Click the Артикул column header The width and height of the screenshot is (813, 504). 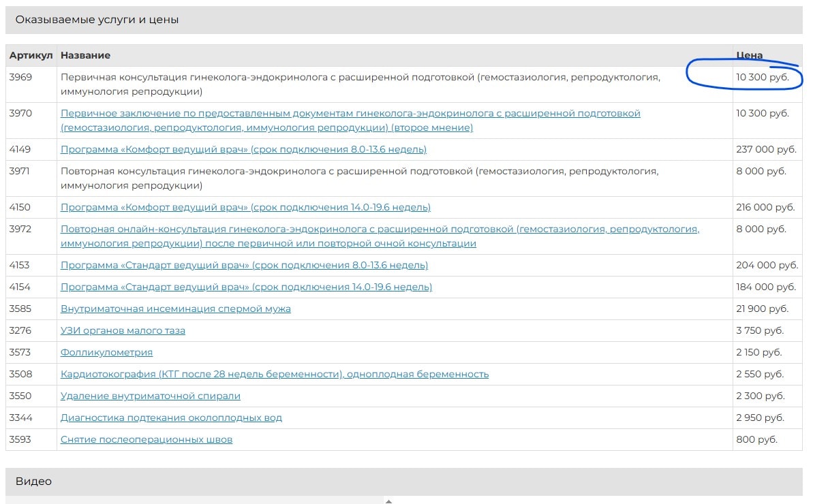[x=31, y=55]
